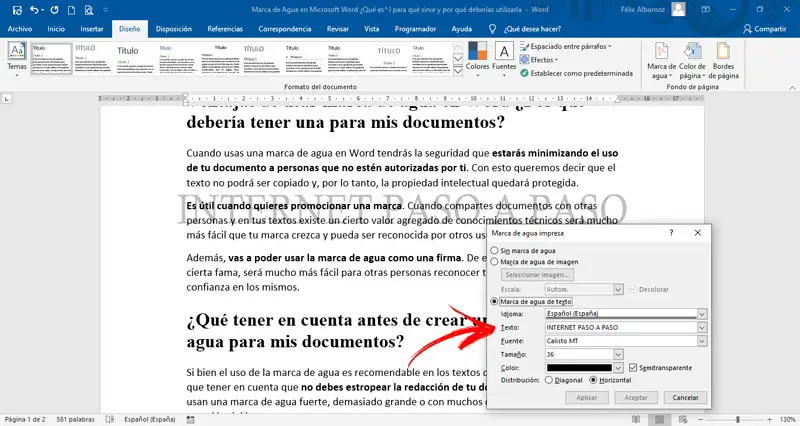Collapse the ribbon with the chevron
This screenshot has width=800, height=426.
pos(792,88)
